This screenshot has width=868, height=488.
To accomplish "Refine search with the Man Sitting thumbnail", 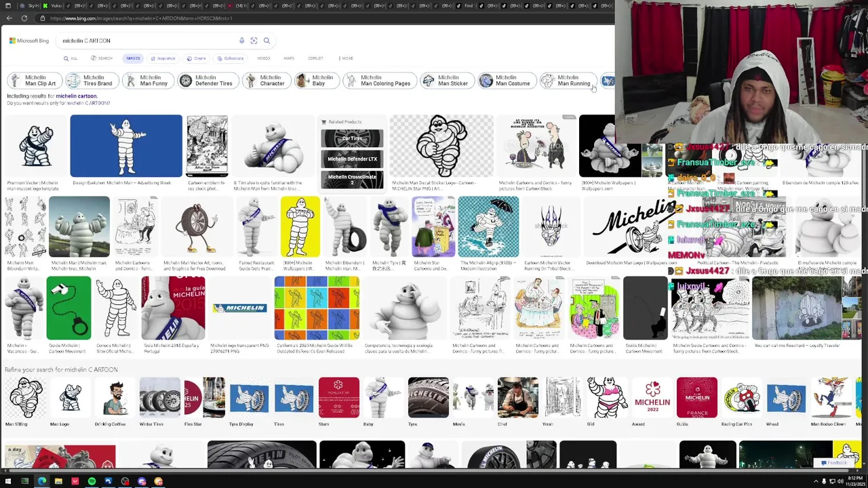I will (x=26, y=397).
